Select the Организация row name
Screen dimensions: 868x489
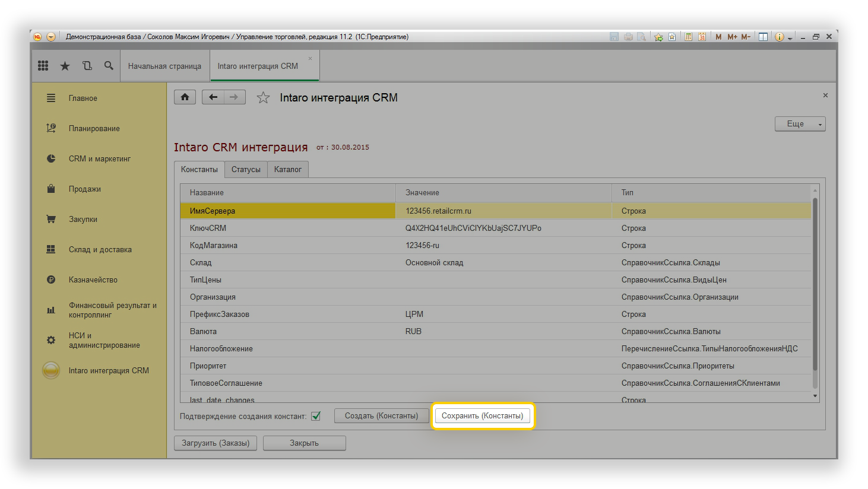[x=213, y=297]
